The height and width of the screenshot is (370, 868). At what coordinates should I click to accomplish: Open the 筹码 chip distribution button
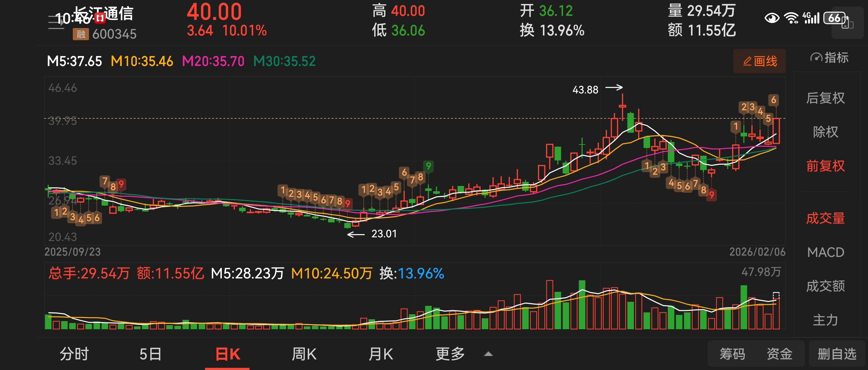[732, 354]
